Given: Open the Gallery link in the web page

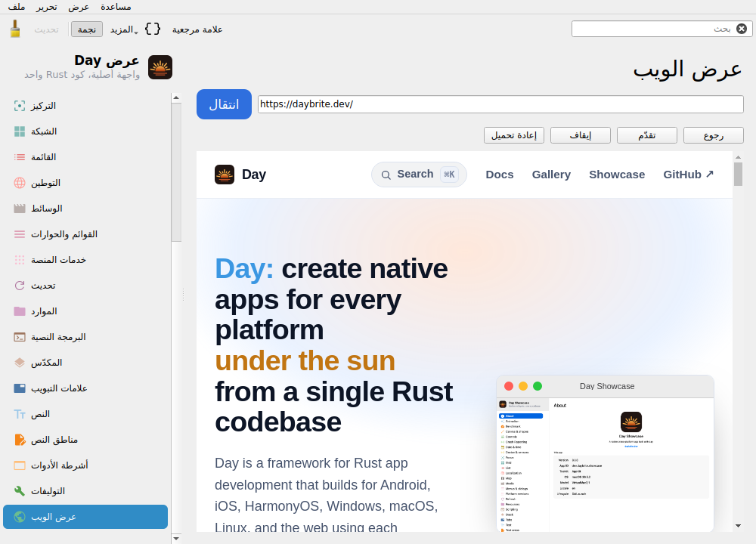Looking at the screenshot, I should [x=551, y=175].
